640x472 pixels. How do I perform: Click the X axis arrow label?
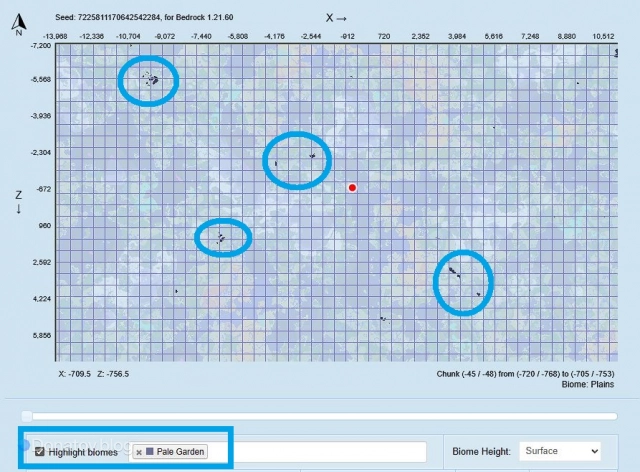[337, 18]
